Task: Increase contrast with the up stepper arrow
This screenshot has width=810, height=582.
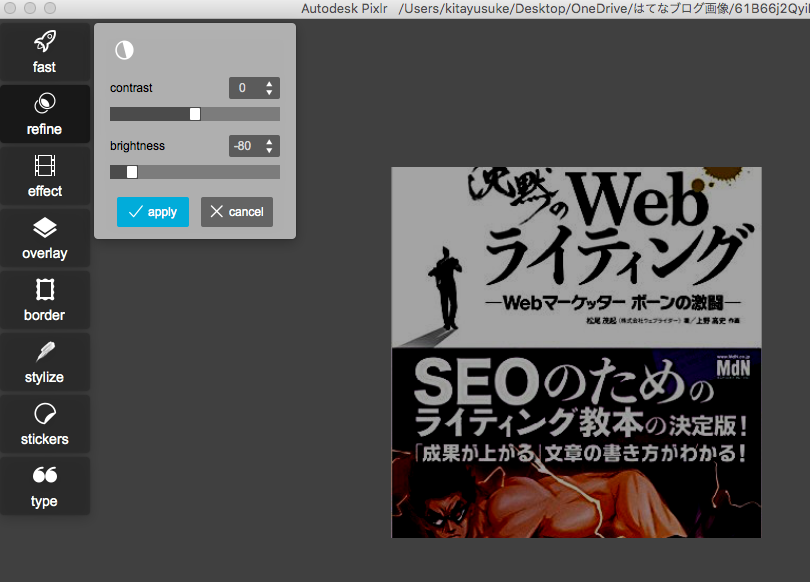Action: coord(269,83)
